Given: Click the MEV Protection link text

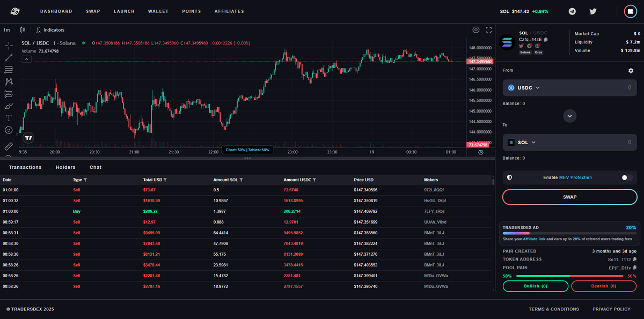Looking at the screenshot, I should click(x=575, y=177).
